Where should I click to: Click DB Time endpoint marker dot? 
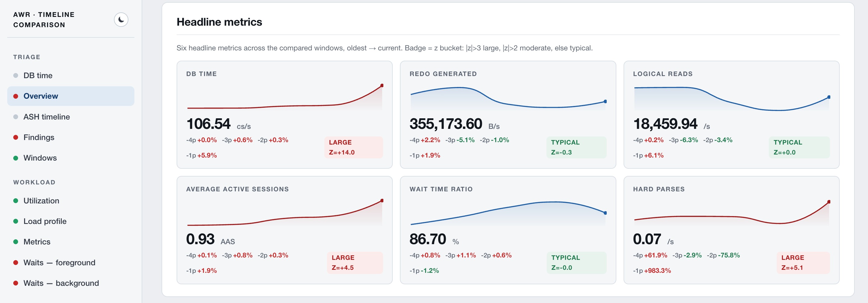[x=382, y=85]
